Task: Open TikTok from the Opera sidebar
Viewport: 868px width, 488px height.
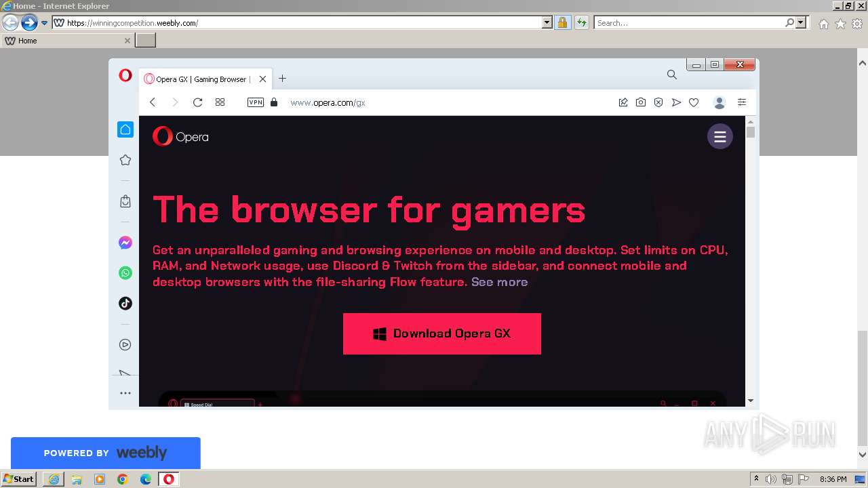Action: point(125,304)
